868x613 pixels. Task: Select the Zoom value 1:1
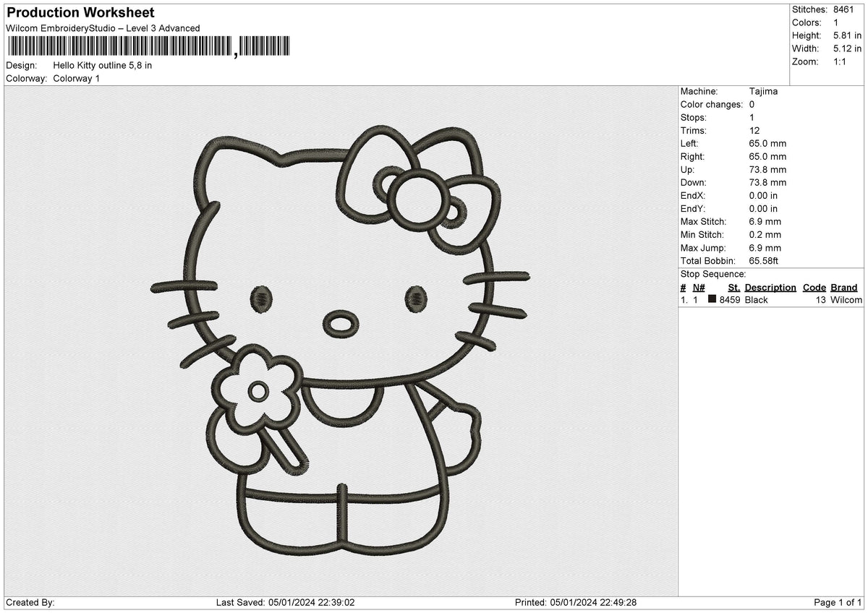[841, 61]
